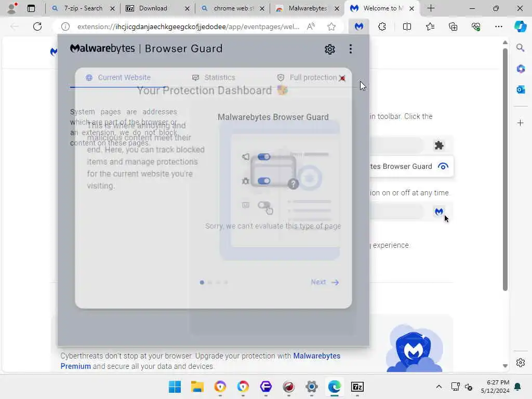
Task: Toggle split screen view icon
Action: click(407, 26)
